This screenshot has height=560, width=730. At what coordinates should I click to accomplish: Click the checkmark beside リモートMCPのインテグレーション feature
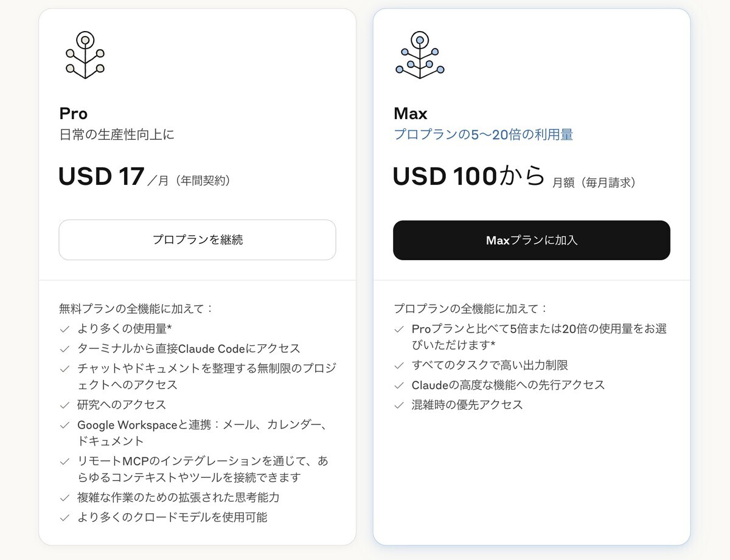tap(64, 461)
